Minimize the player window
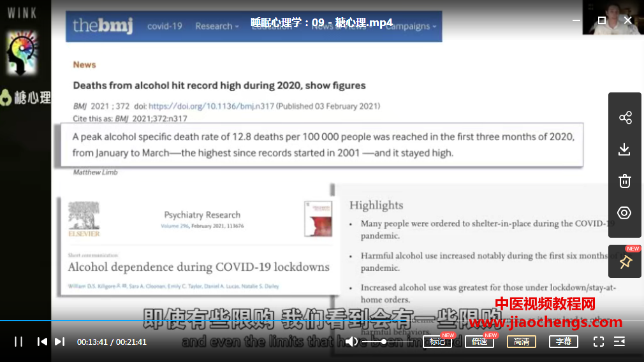Screen dimensions: 644x362 pyautogui.click(x=576, y=20)
